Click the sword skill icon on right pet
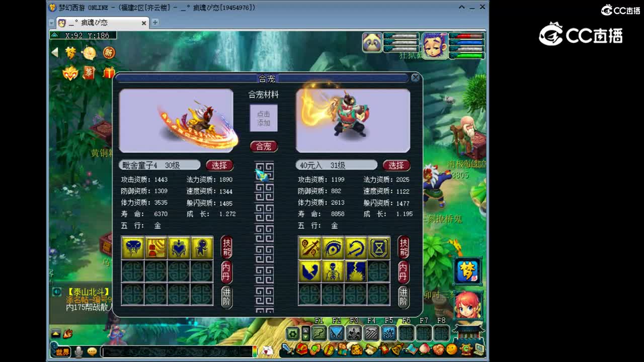 pyautogui.click(x=310, y=248)
